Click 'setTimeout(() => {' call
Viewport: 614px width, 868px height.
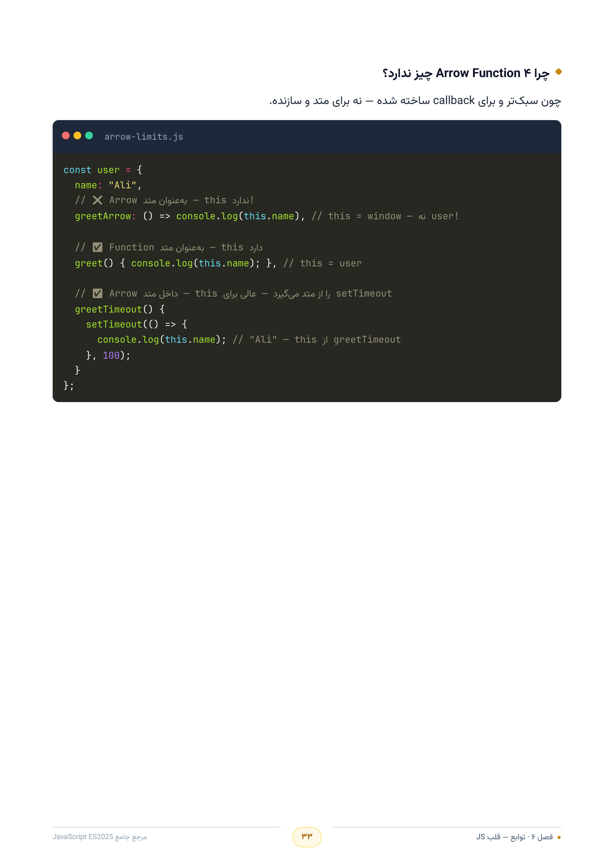(137, 324)
